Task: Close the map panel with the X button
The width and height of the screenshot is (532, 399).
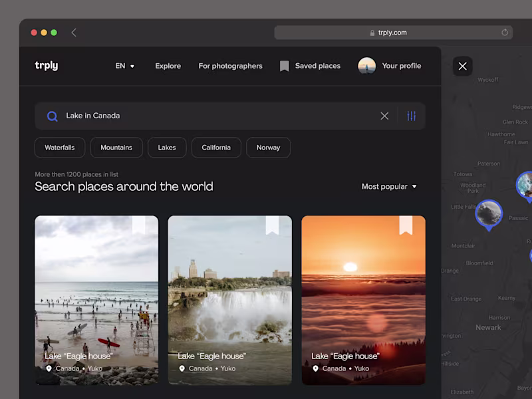Action: click(x=462, y=66)
